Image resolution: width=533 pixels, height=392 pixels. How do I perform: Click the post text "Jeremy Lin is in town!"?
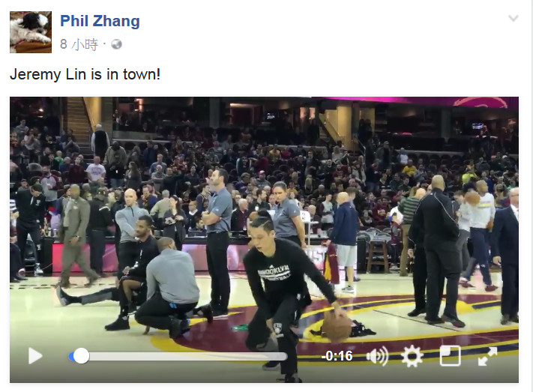coord(85,74)
